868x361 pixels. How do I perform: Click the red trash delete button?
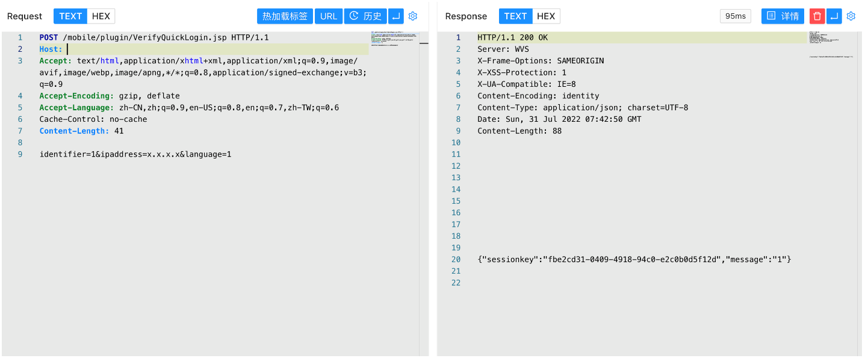coord(817,16)
